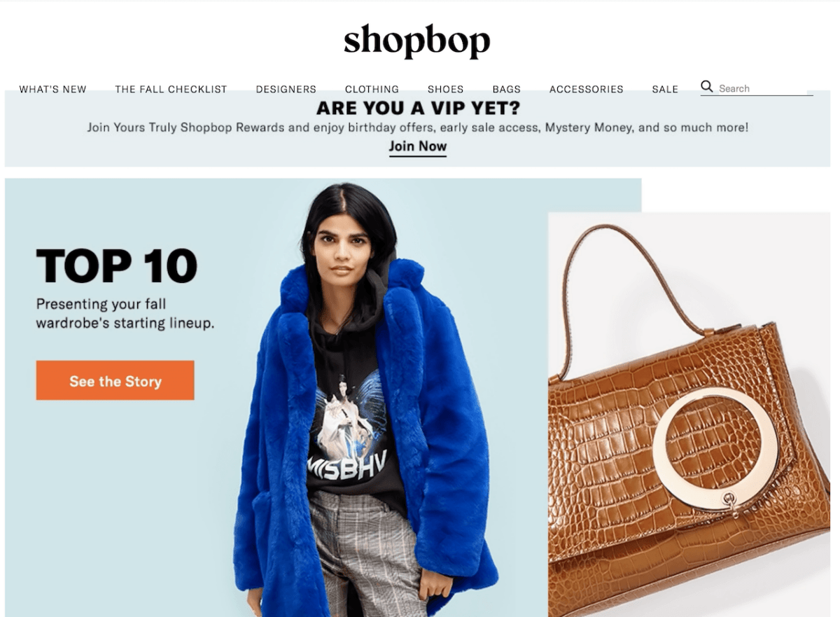Select Shoes in the navigation bar

coord(445,89)
